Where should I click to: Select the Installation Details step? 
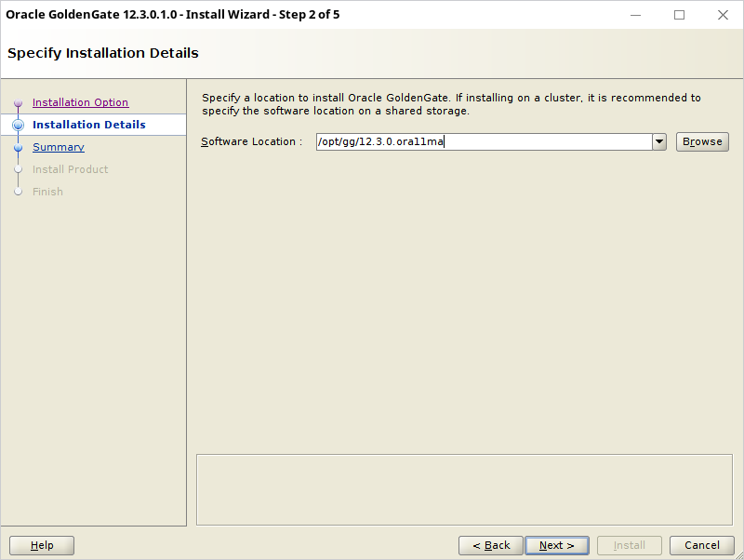tap(88, 125)
